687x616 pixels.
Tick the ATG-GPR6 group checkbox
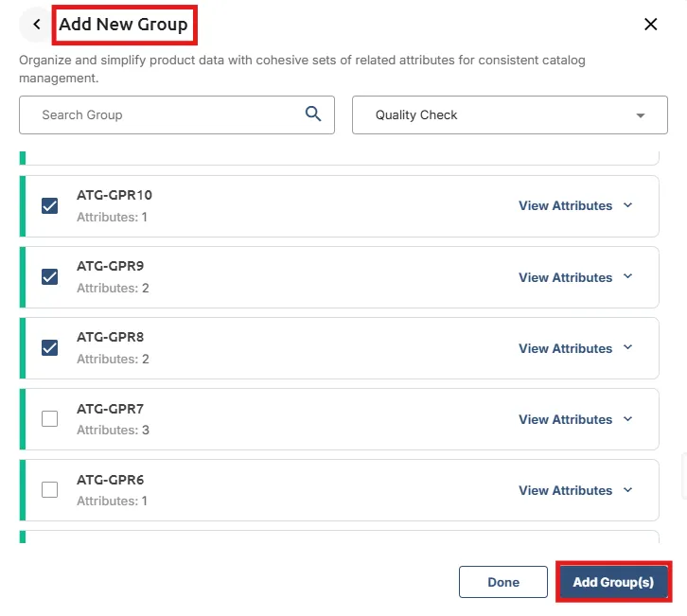click(x=49, y=490)
